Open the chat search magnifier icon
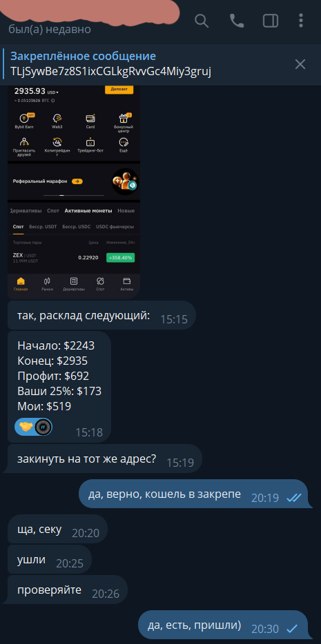Image resolution: width=321 pixels, height=644 pixels. coord(202,21)
